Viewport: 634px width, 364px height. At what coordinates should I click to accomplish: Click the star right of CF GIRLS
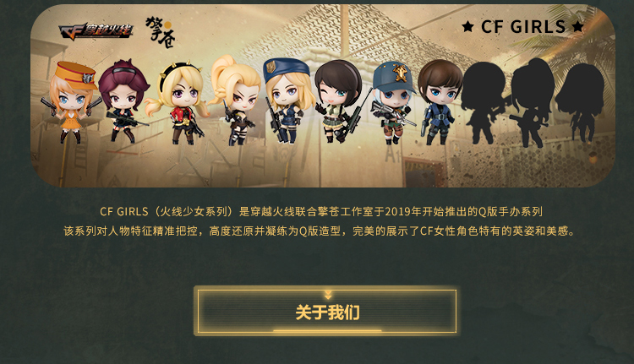tap(578, 27)
